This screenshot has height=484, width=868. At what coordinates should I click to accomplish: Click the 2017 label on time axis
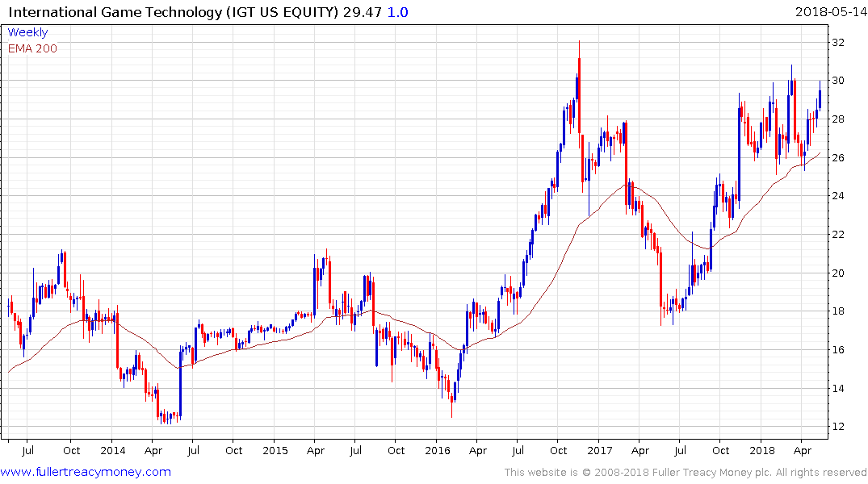tap(599, 451)
